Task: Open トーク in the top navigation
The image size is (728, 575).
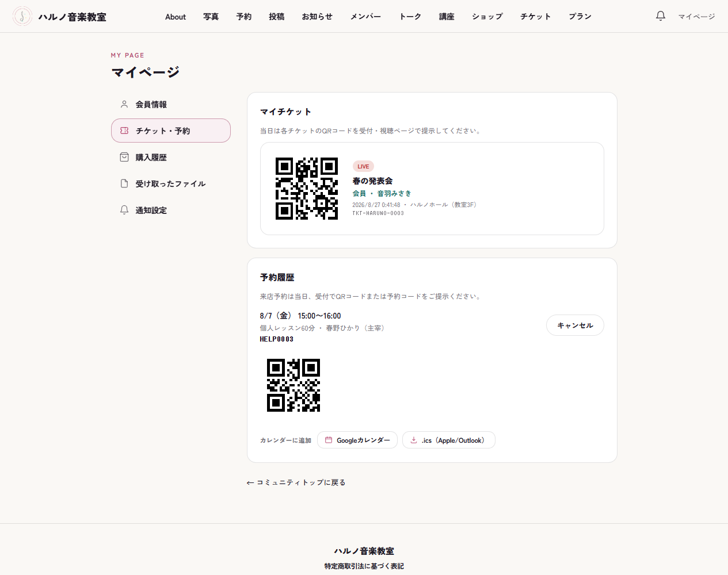Action: (410, 17)
